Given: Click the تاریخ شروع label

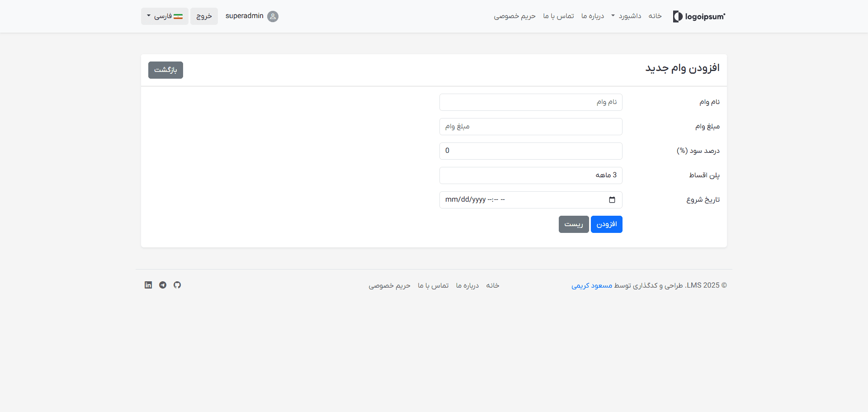Looking at the screenshot, I should 703,200.
